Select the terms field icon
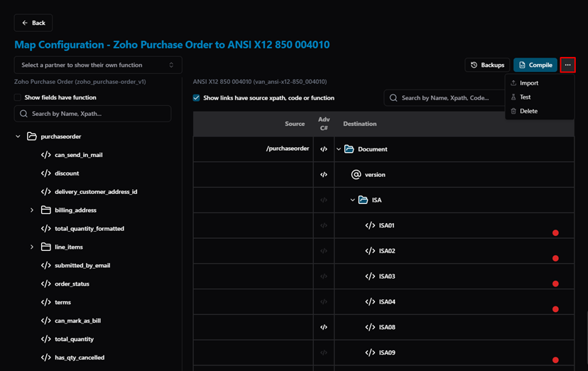 45,302
